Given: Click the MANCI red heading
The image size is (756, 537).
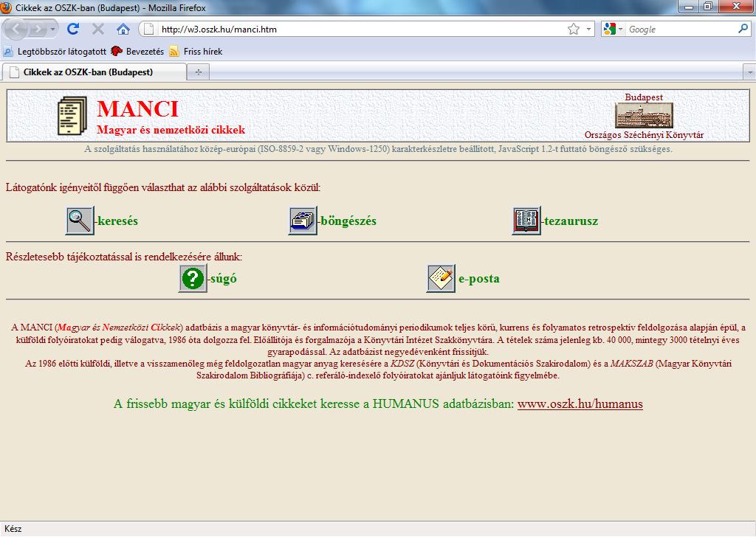Looking at the screenshot, I should point(137,109).
